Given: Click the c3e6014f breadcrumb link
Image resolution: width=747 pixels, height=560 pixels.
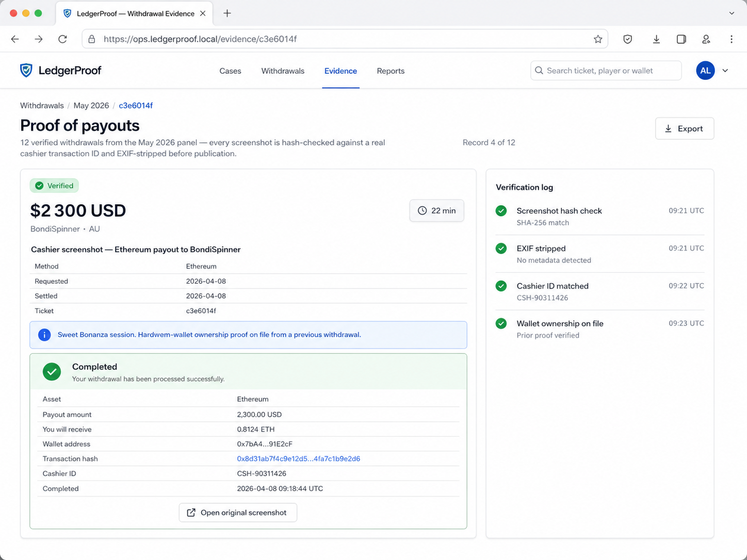Looking at the screenshot, I should [x=136, y=106].
